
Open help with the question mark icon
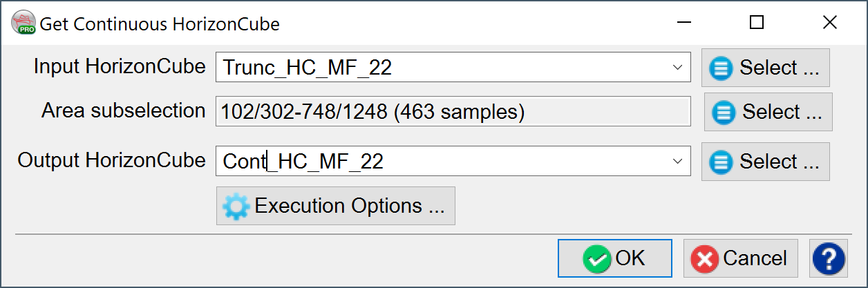829,259
